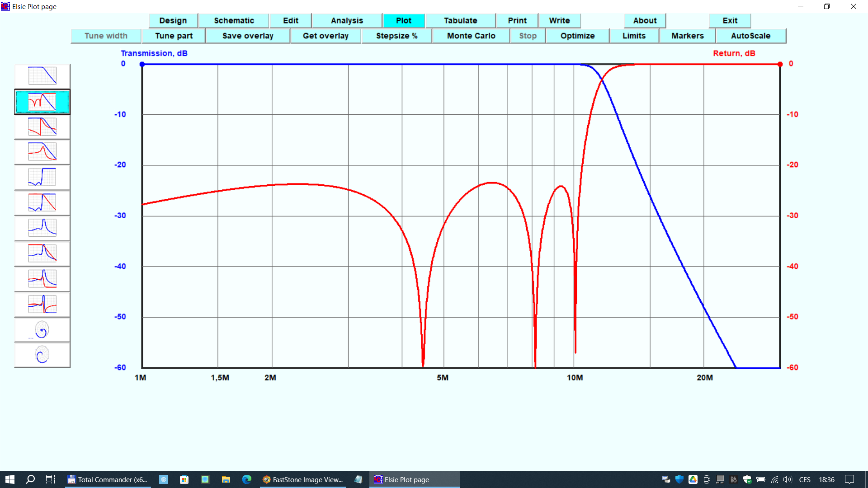Open the Design tab
The image size is (868, 488).
point(173,21)
